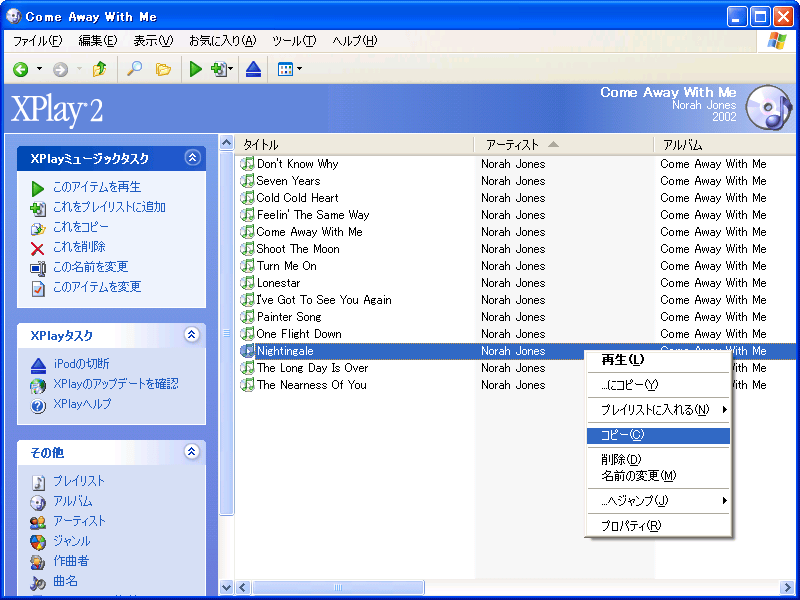
Task: Click the これをコピー task link
Action: [81, 227]
